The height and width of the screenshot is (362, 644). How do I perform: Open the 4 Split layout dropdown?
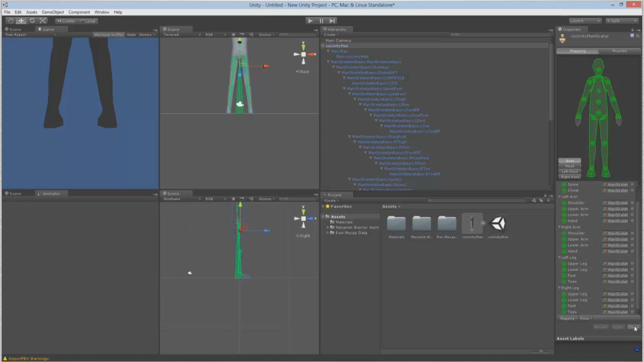tap(622, 21)
